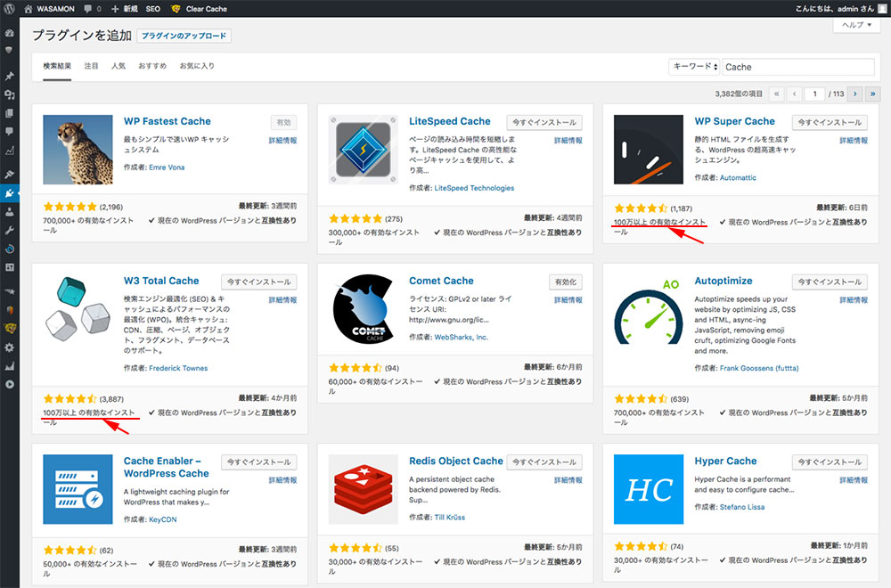Select お気に入り favorites tab
Image resolution: width=891 pixels, height=588 pixels.
(x=197, y=66)
